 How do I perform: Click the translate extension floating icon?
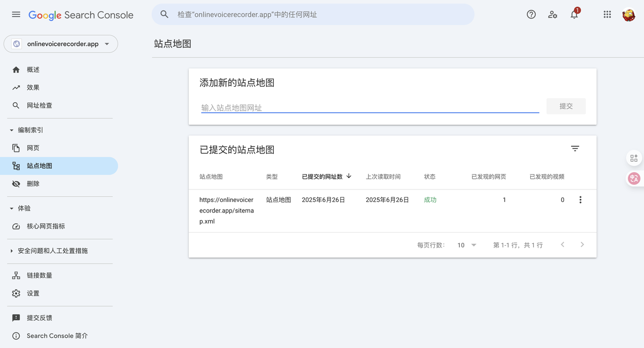point(634,178)
